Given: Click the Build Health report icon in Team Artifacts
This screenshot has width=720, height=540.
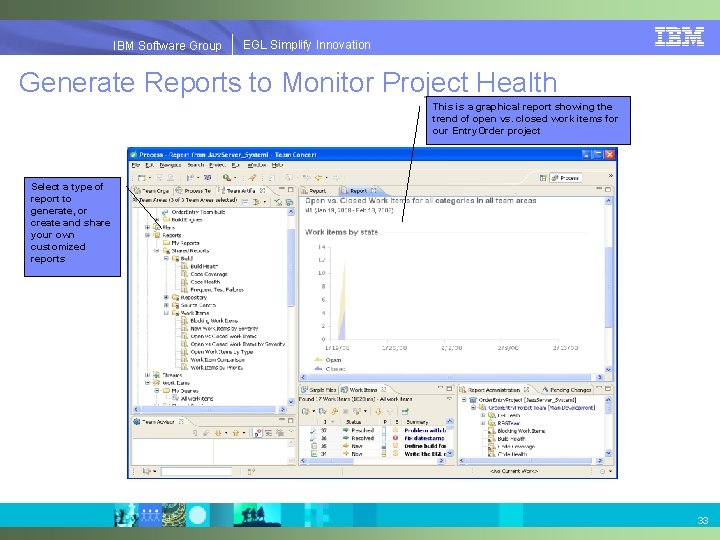Looking at the screenshot, I should (184, 266).
